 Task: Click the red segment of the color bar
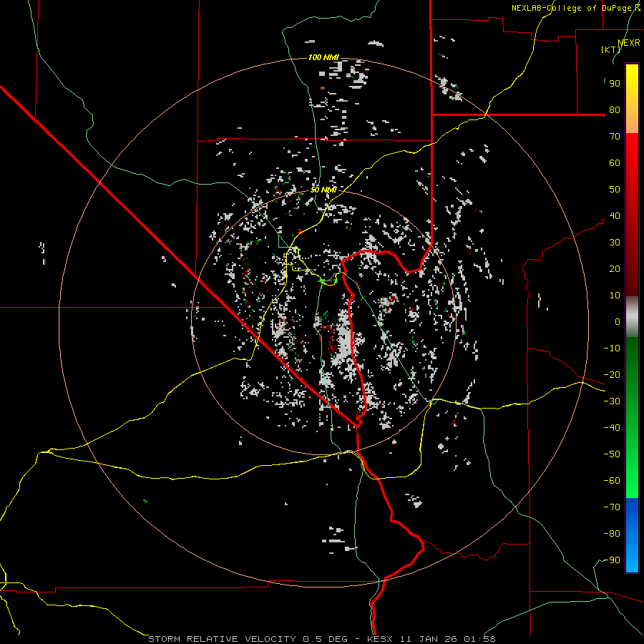point(632,215)
